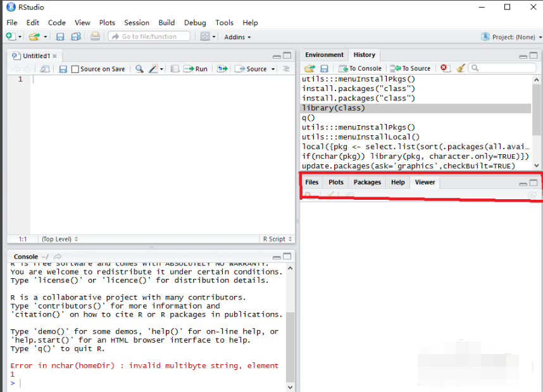
Task: Select the Untitled1 editor tab
Action: tap(34, 56)
